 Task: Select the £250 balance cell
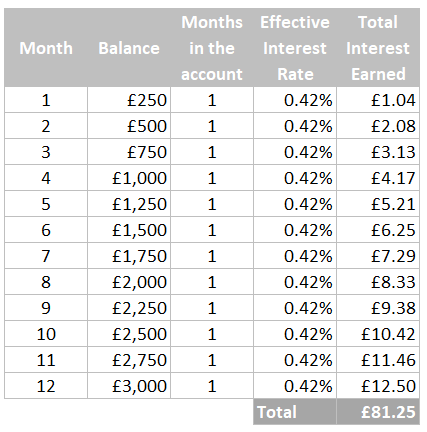tap(129, 100)
